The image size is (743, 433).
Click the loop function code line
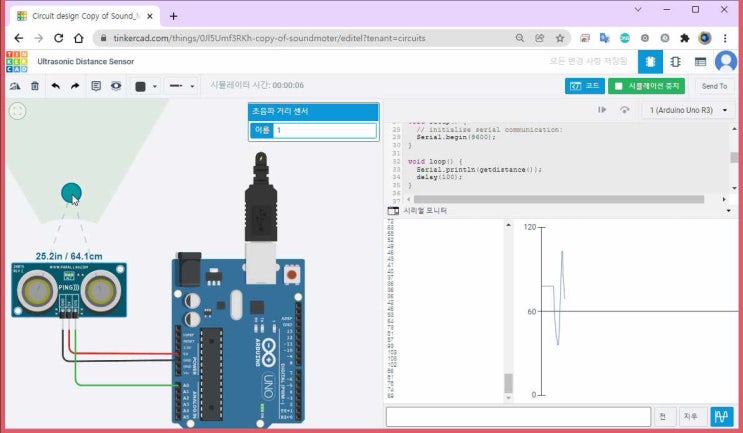click(435, 162)
